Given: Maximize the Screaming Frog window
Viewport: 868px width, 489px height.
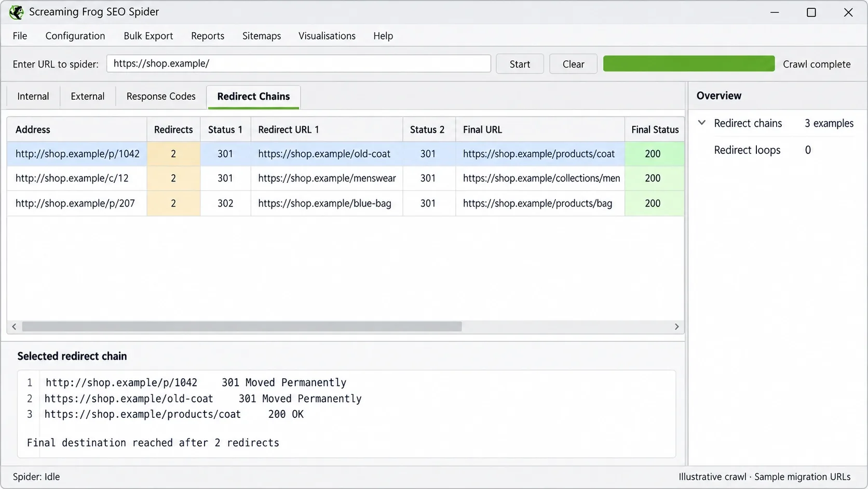Looking at the screenshot, I should coord(811,12).
